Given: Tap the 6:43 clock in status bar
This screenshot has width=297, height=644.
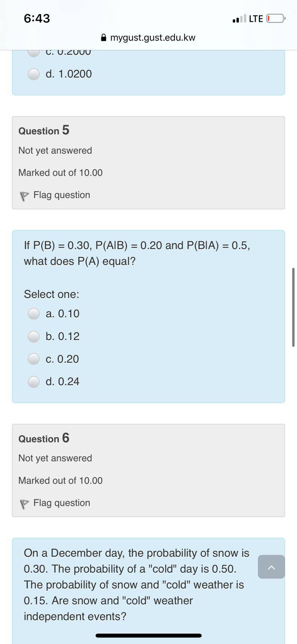Looking at the screenshot, I should (x=37, y=18).
